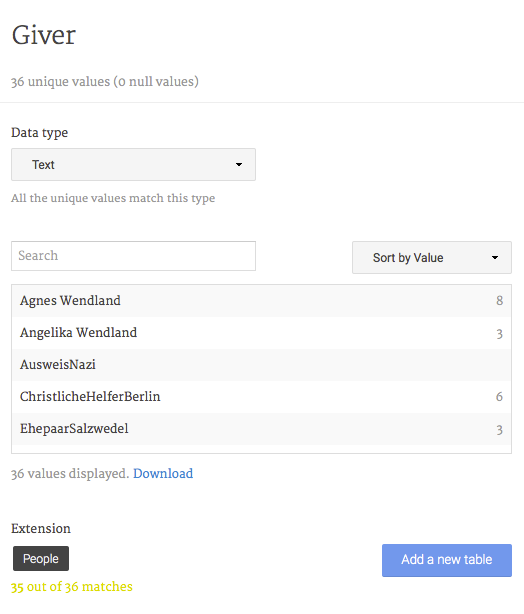The width and height of the screenshot is (524, 614).
Task: Select the AusweisNazi value row
Action: 261,365
